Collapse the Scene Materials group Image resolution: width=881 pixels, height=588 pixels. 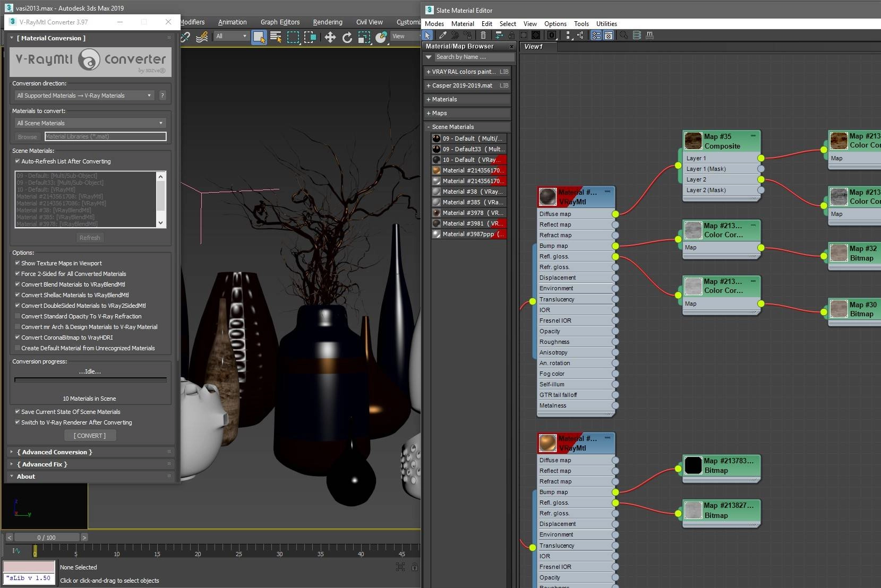(467, 127)
